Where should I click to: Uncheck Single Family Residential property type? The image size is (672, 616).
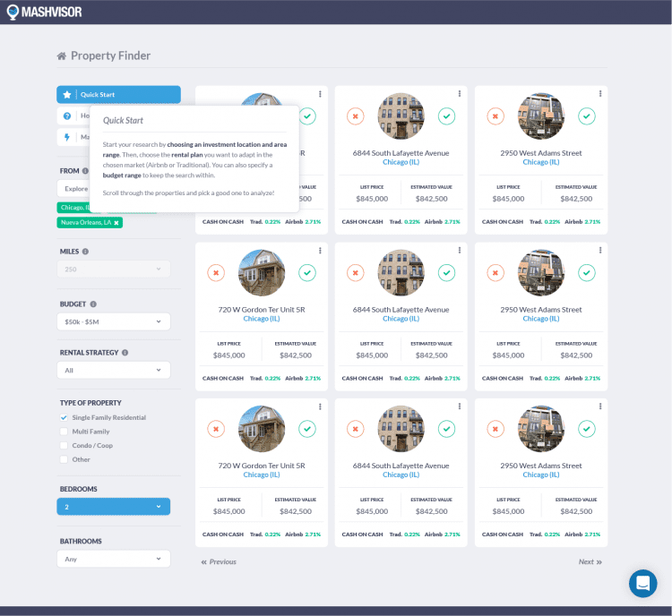tap(64, 417)
